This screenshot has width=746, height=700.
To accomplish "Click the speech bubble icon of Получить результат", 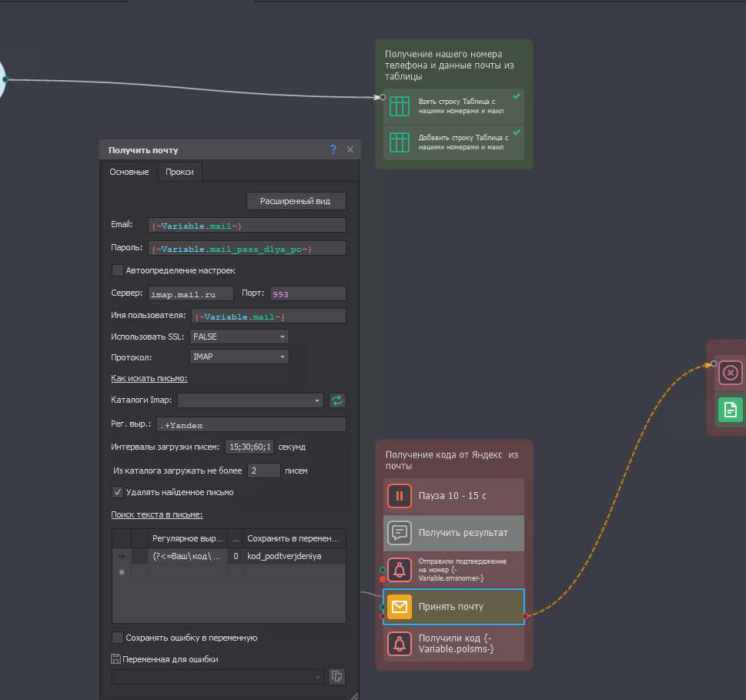I will tap(400, 532).
